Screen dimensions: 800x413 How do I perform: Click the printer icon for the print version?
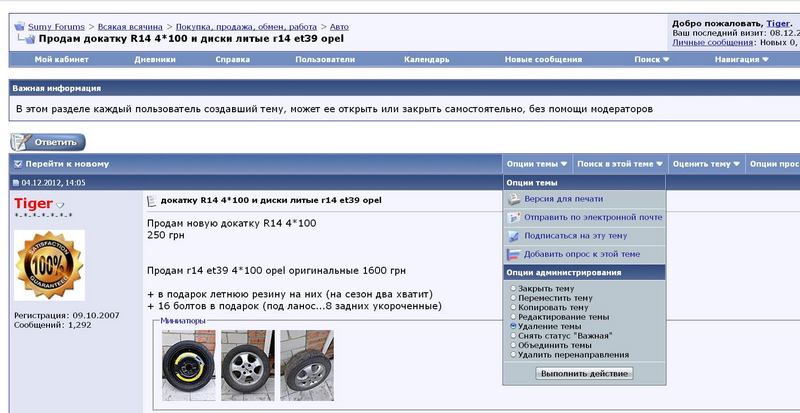[x=515, y=198]
